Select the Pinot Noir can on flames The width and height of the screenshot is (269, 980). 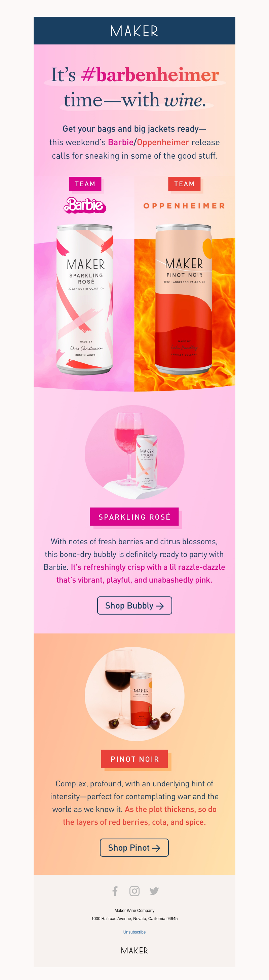coord(184,299)
